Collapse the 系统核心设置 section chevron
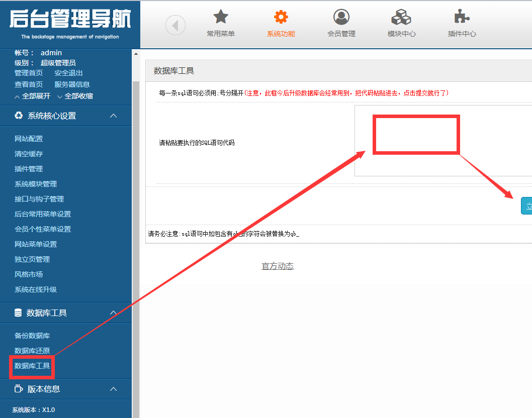532x418 pixels. (114, 116)
